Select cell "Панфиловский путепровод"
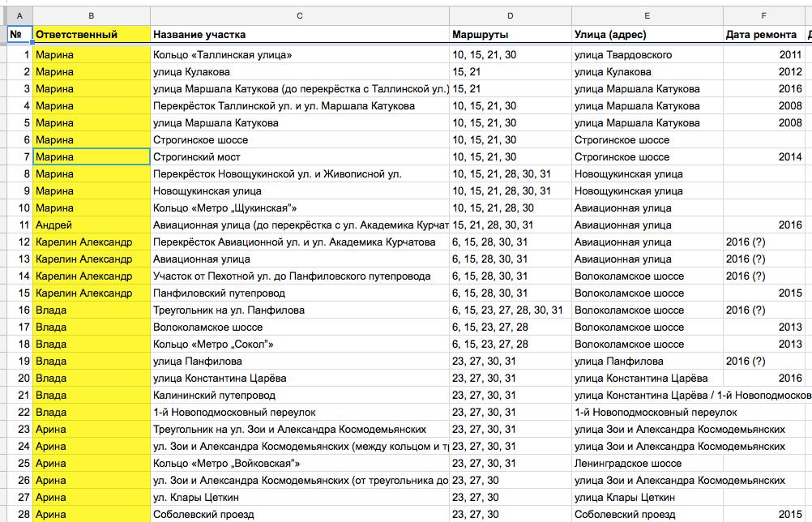 299,293
